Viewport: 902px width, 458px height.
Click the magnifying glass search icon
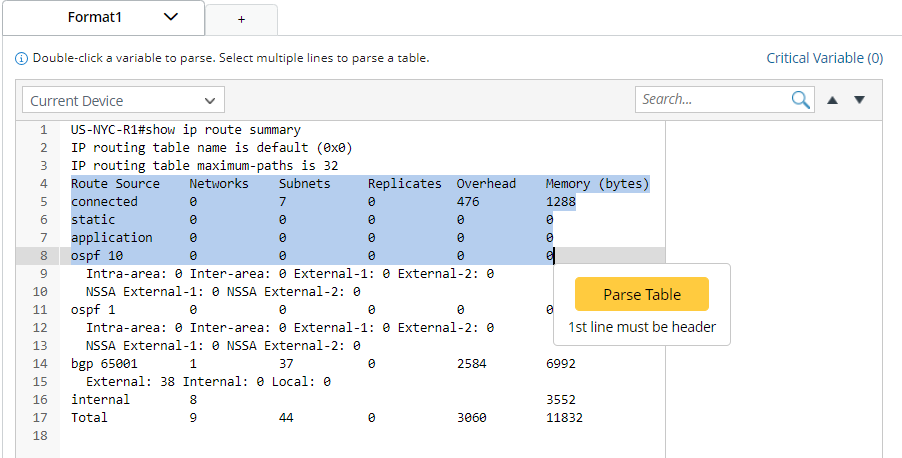point(801,99)
